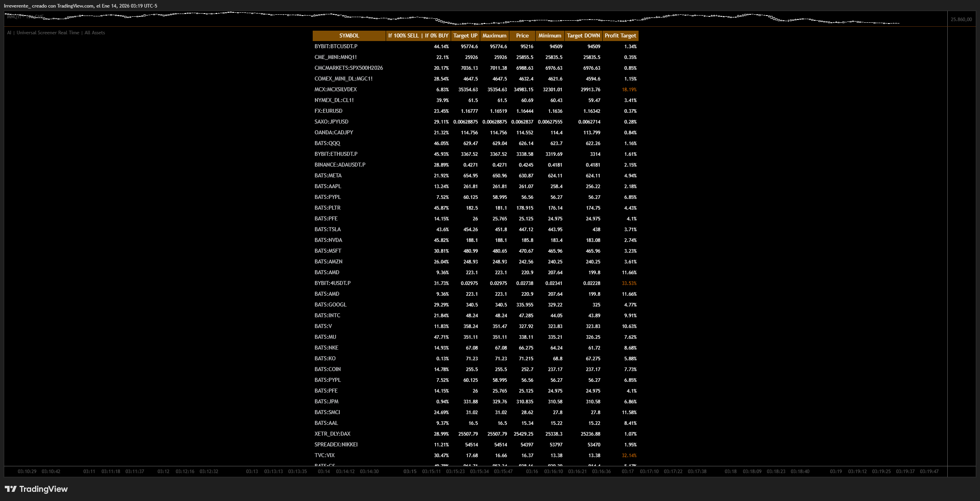This screenshot has width=980, height=501.
Task: Select the 53470 Target DOWN value for NIKKEI
Action: (x=594, y=445)
